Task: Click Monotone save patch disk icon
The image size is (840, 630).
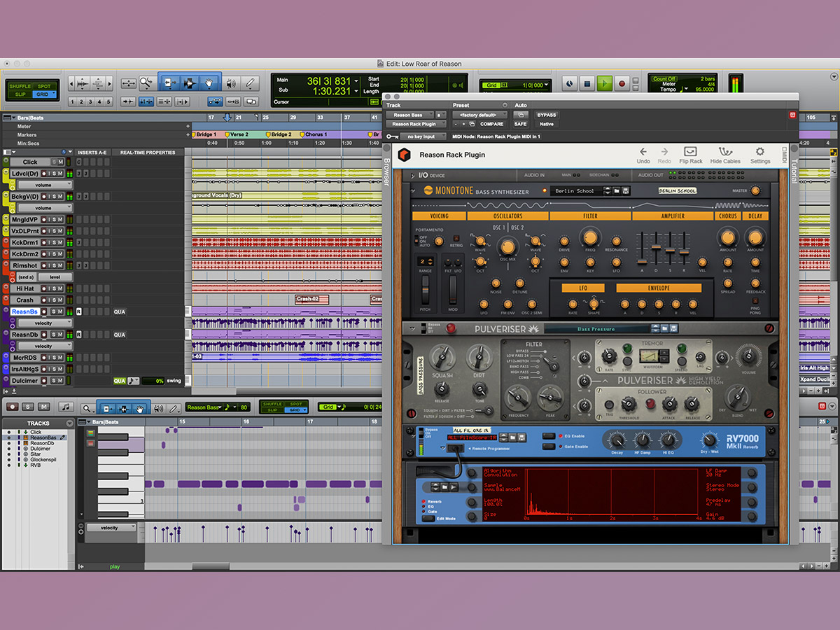Action: [625, 190]
